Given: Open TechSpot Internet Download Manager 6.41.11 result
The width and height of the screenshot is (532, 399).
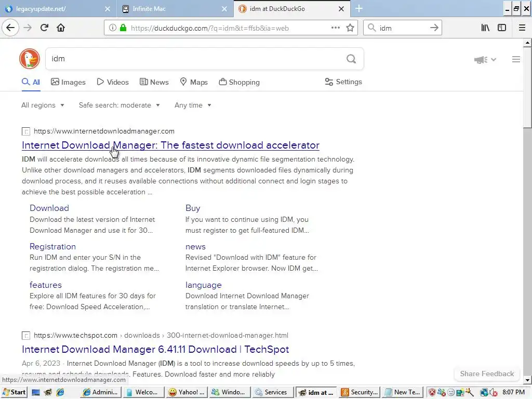Looking at the screenshot, I should [155, 350].
